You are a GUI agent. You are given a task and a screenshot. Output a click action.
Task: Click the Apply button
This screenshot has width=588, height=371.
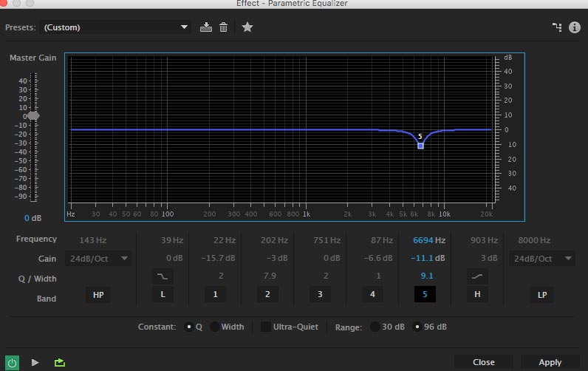550,362
